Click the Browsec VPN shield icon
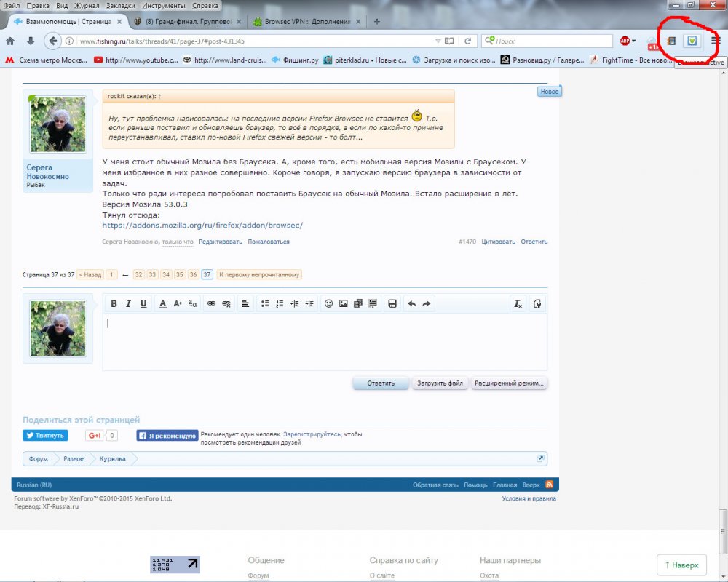This screenshot has height=582, width=728. point(692,41)
